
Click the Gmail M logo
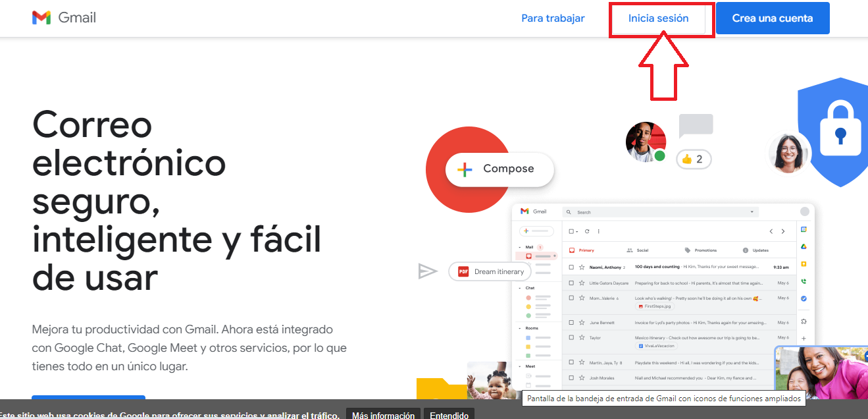(42, 17)
